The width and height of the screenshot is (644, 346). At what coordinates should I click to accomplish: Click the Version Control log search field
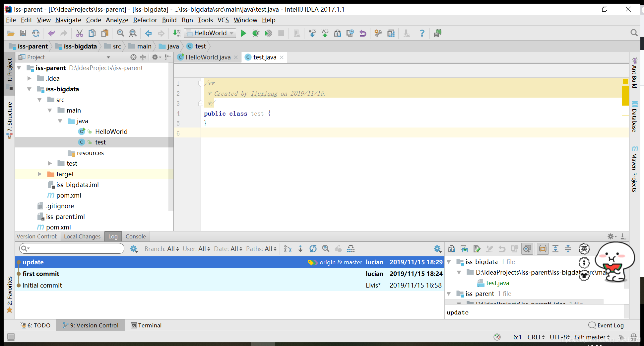[x=72, y=248]
